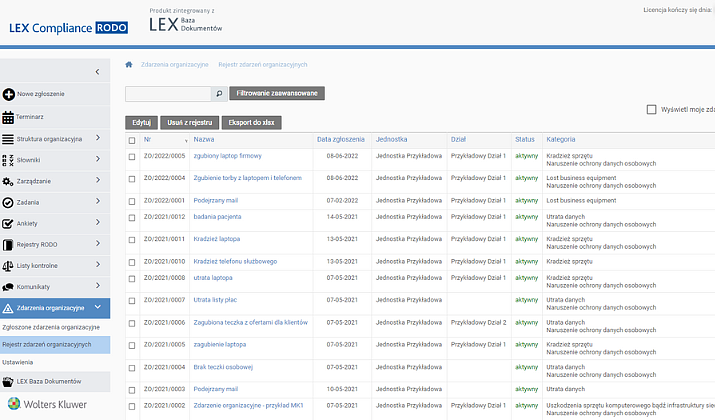
Task: Click the search magnifier icon
Action: click(x=219, y=93)
